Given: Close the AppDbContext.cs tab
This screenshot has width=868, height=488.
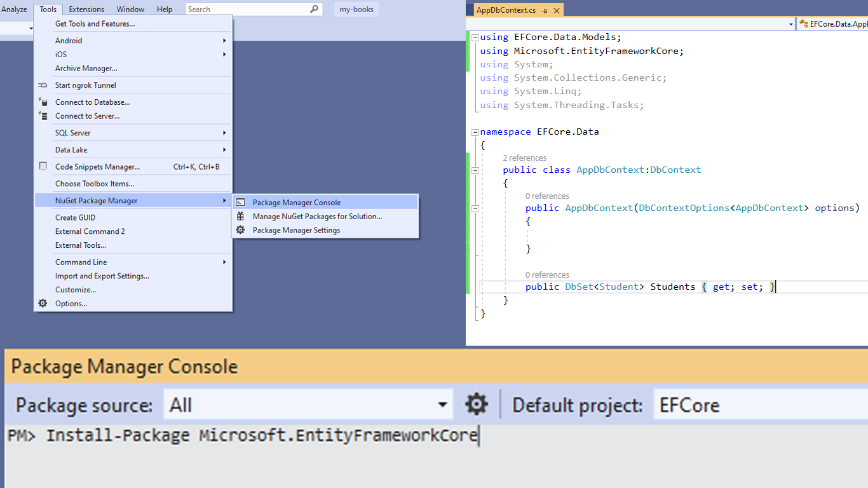Looking at the screenshot, I should [x=557, y=11].
